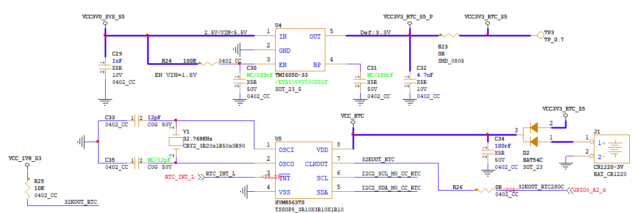The height and width of the screenshot is (213, 644).
Task: Select the C35 capacitor symbol
Action: point(137,162)
